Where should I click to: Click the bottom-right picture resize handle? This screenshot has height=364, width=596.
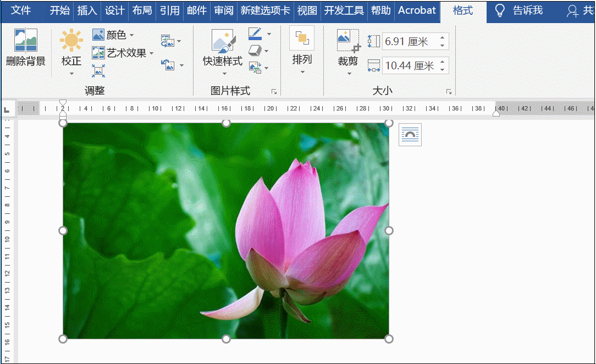point(389,339)
